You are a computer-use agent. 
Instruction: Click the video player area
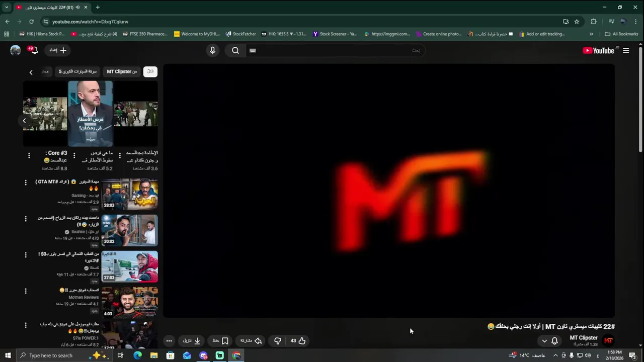click(389, 191)
